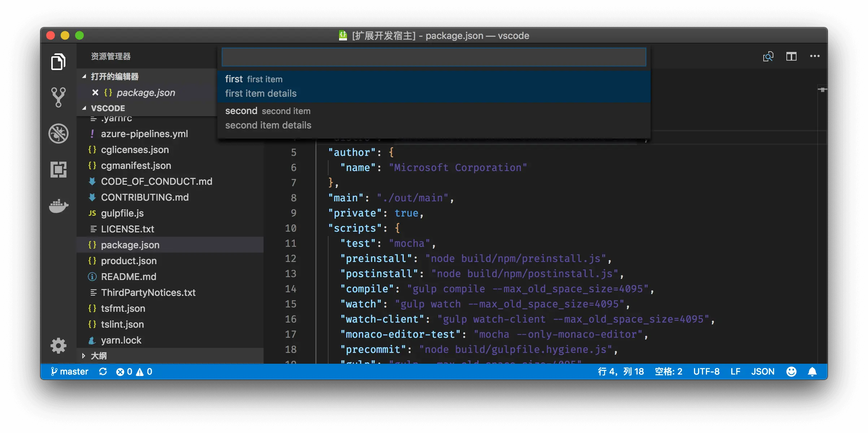868x433 pixels.
Task: Open the Debug view icon
Action: (x=58, y=134)
